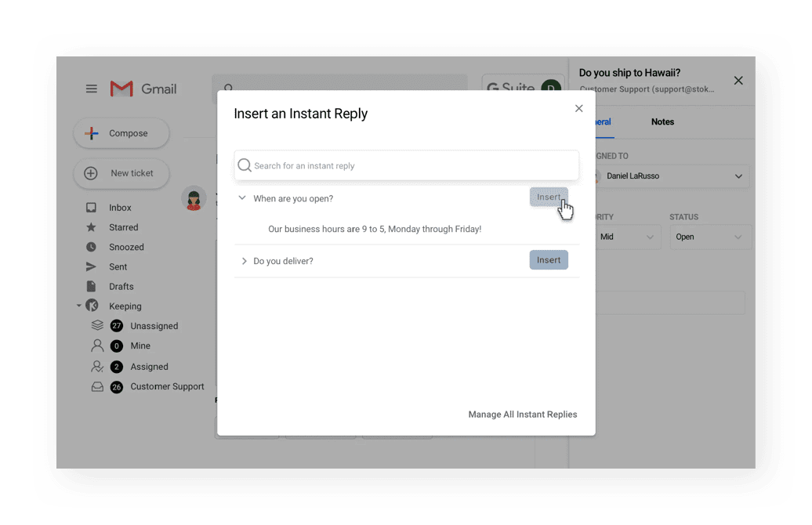Click the 'Our business hours are 9 to 5' text
The height and width of the screenshot is (525, 812).
tap(375, 229)
